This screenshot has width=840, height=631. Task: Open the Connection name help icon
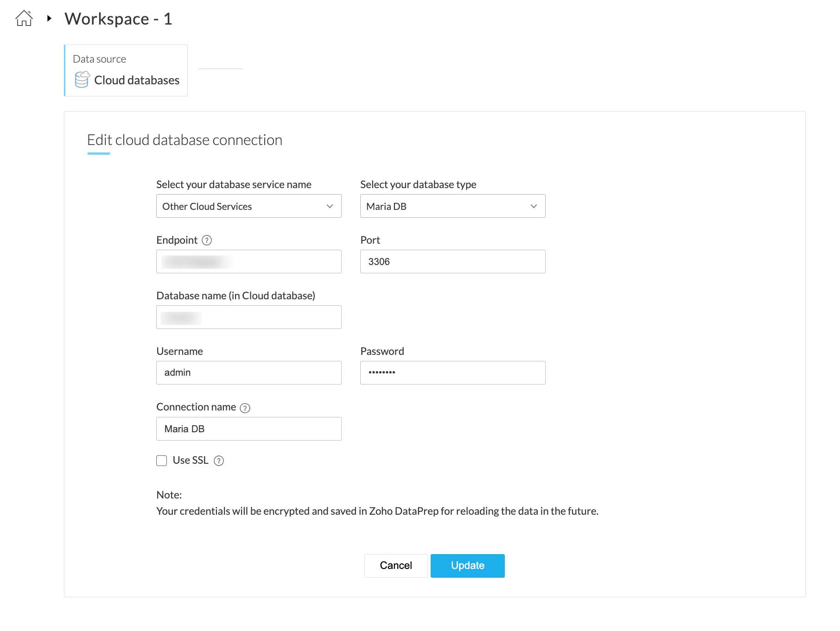245,408
